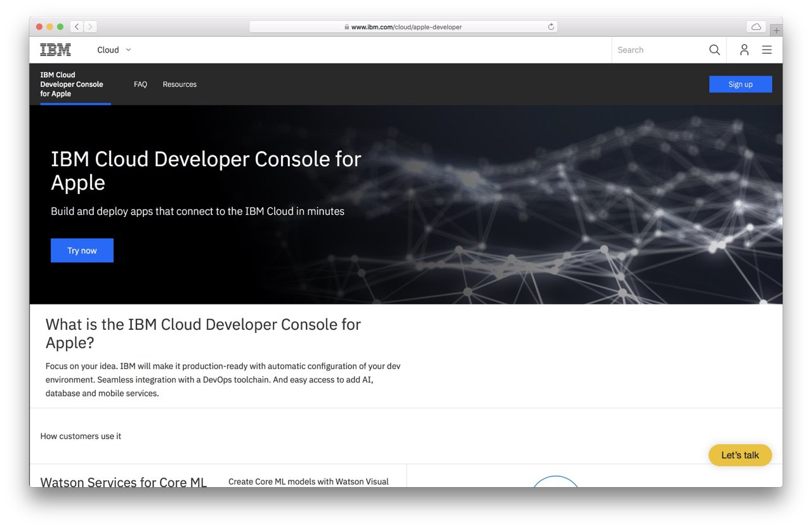The width and height of the screenshot is (812, 529).
Task: Click the Try now button
Action: (x=82, y=251)
